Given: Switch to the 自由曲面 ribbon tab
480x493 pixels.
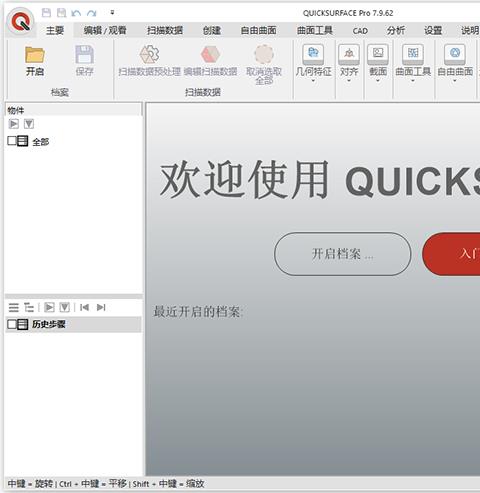Looking at the screenshot, I should click(259, 31).
